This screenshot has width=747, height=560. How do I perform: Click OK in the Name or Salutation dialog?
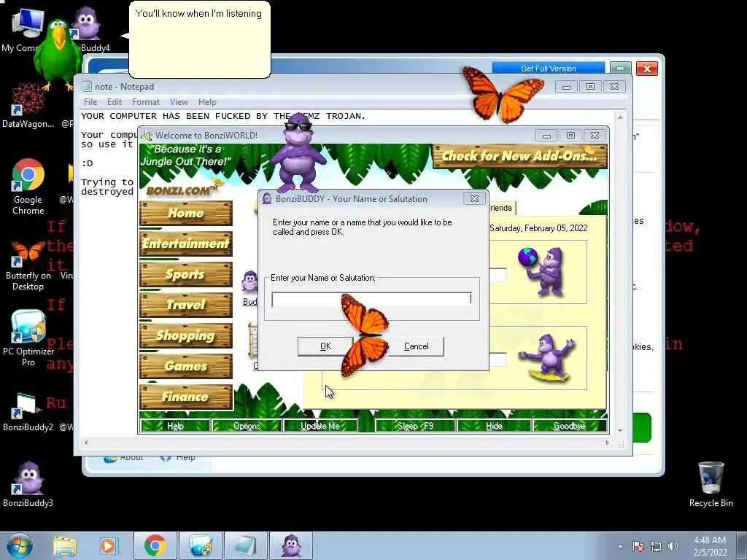325,346
